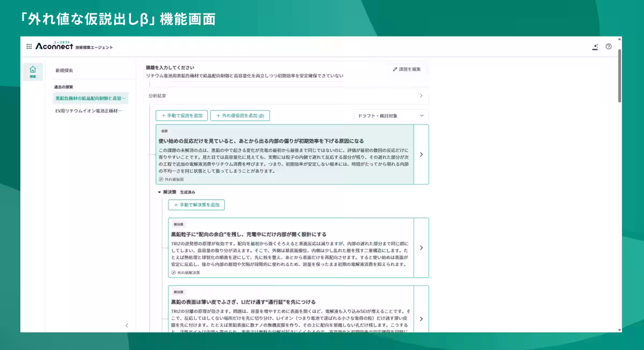
Task: Click 外れ値解決策 tag on the first solution
Action: coord(185,273)
